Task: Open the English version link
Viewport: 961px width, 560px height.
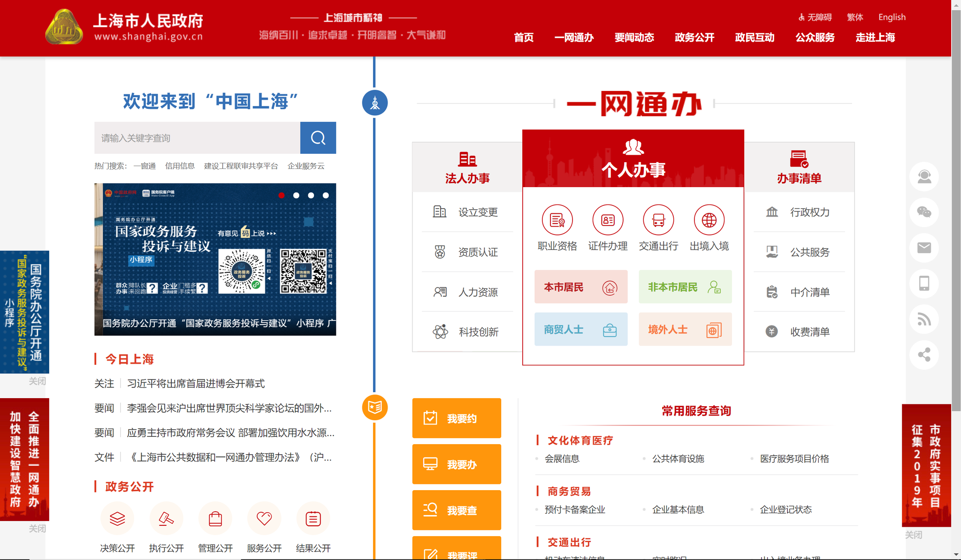Action: (891, 17)
